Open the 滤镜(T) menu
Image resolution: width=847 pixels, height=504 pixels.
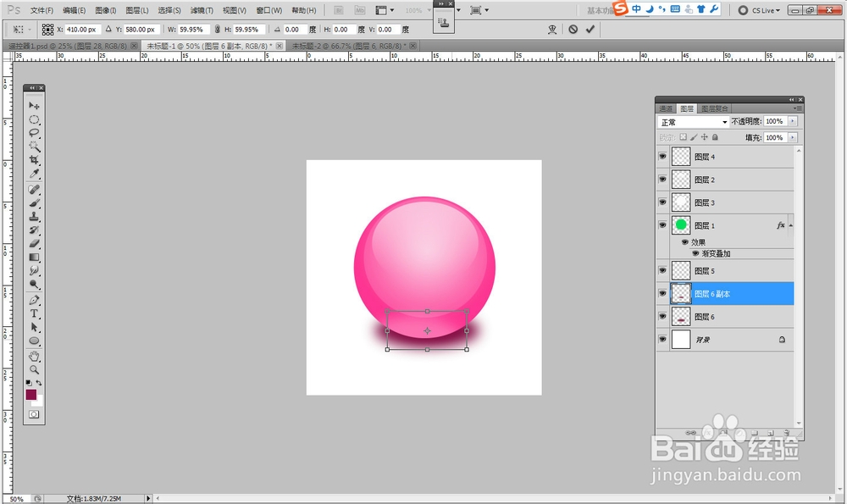(202, 10)
